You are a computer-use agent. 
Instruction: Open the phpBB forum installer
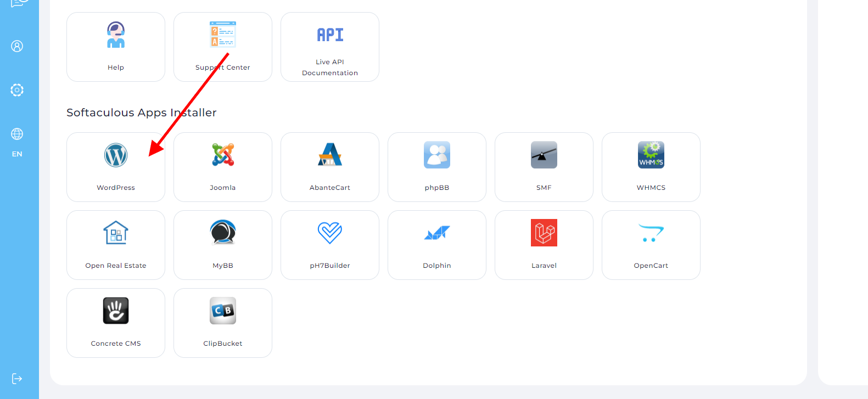pyautogui.click(x=437, y=155)
